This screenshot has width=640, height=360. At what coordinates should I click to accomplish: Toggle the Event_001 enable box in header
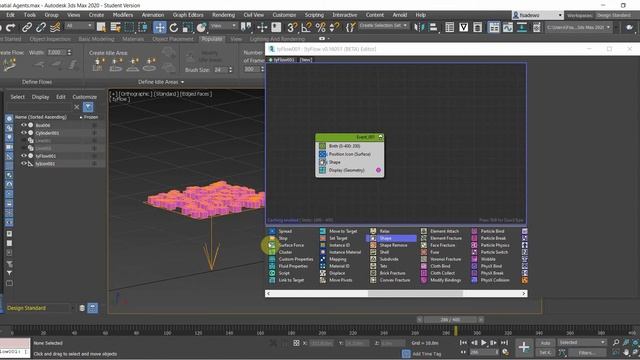(380, 137)
